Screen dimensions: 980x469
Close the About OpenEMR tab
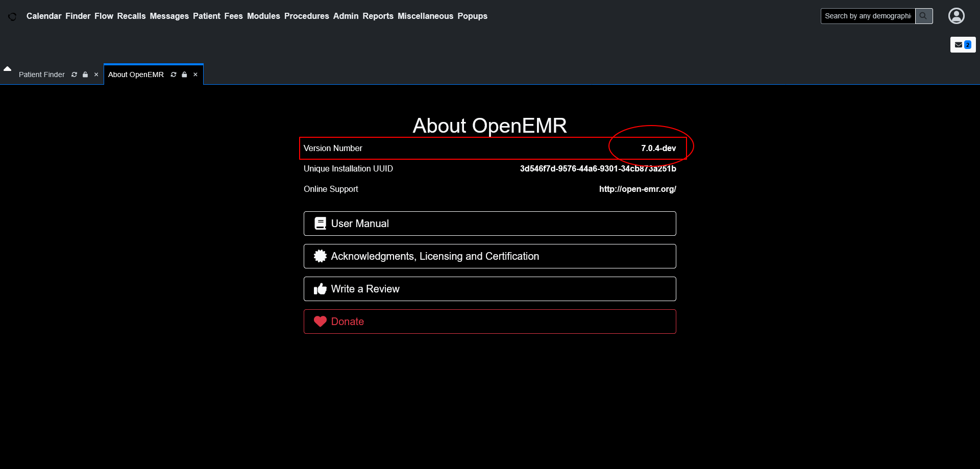[x=195, y=75]
